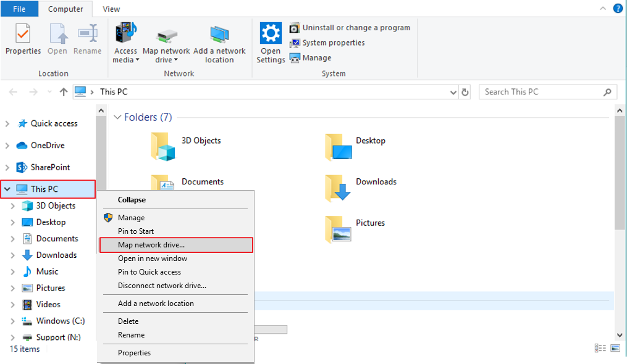The width and height of the screenshot is (627, 364).
Task: Click the Map network drive ribbon icon
Action: pos(166,36)
